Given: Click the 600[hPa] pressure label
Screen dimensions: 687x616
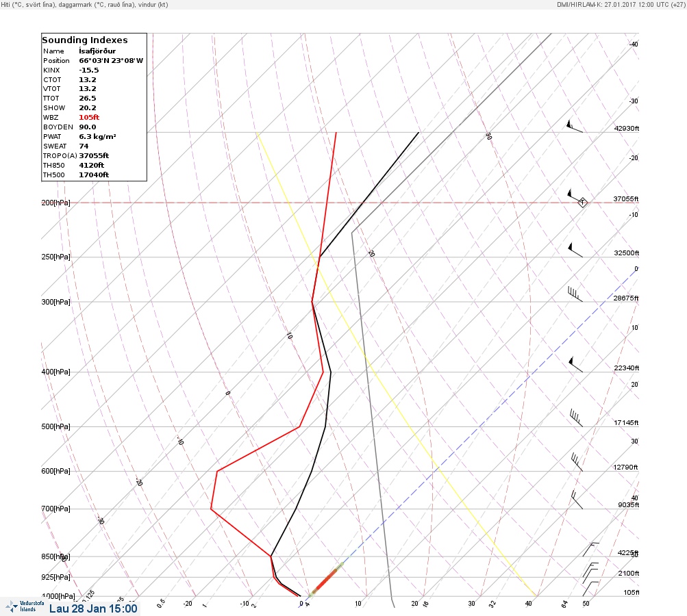Looking at the screenshot, I should (55, 471).
